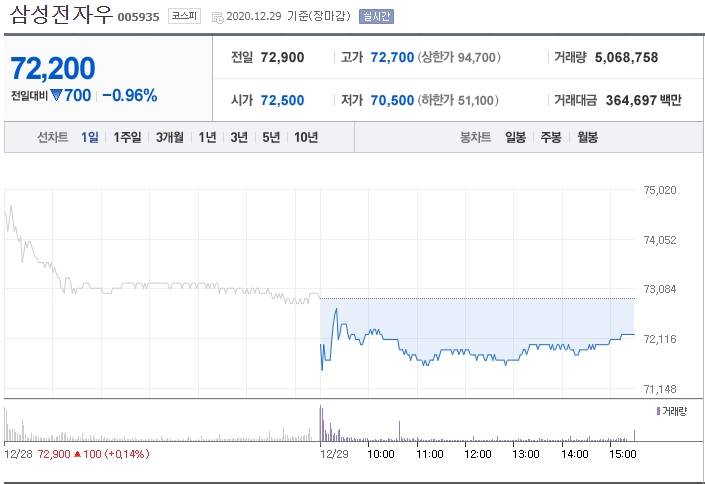Click the 12:00 time axis label

(x=477, y=454)
